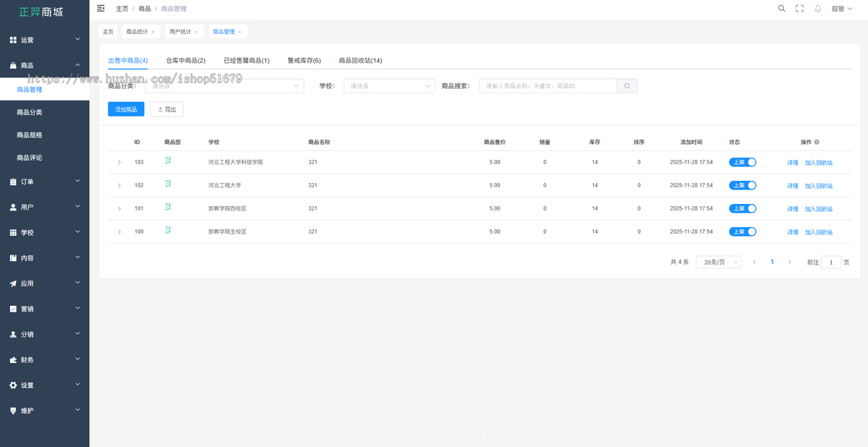Click 加入回收站 link for product 100

point(818,232)
